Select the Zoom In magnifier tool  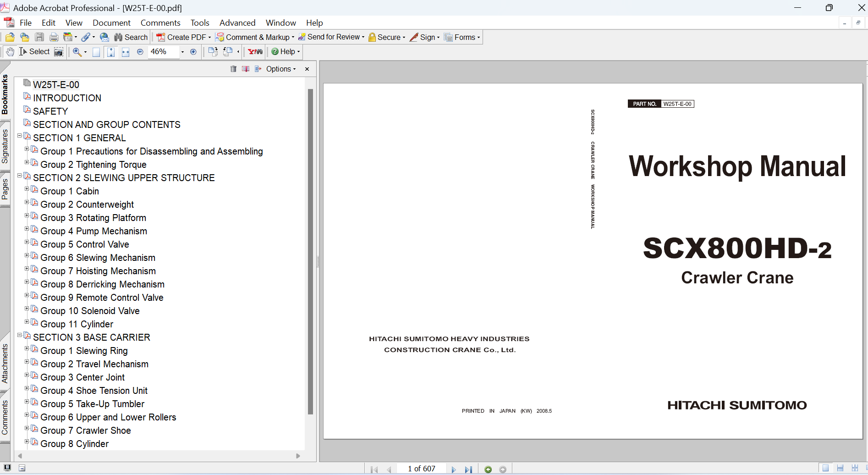[x=77, y=52]
